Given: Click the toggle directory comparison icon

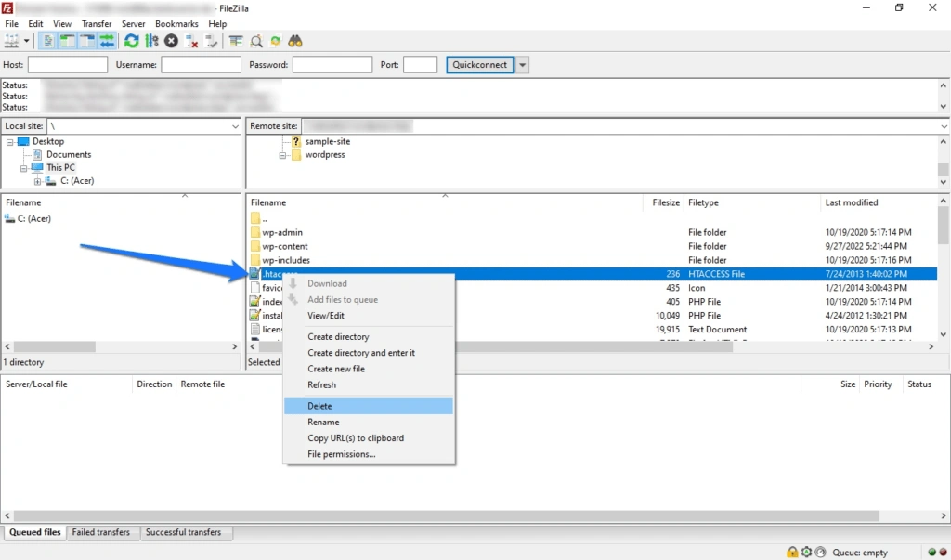Looking at the screenshot, I should point(255,41).
